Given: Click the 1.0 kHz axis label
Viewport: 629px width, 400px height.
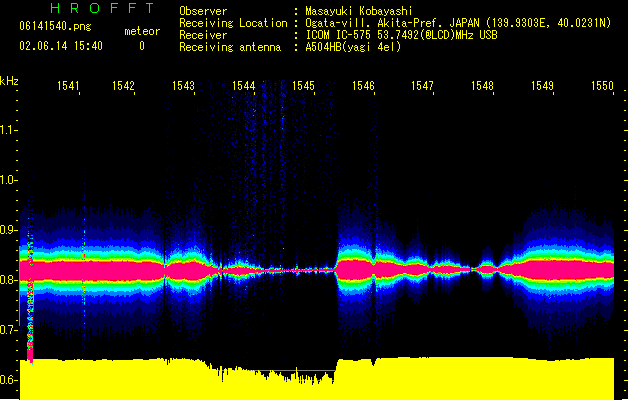Looking at the screenshot, I should (8, 180).
